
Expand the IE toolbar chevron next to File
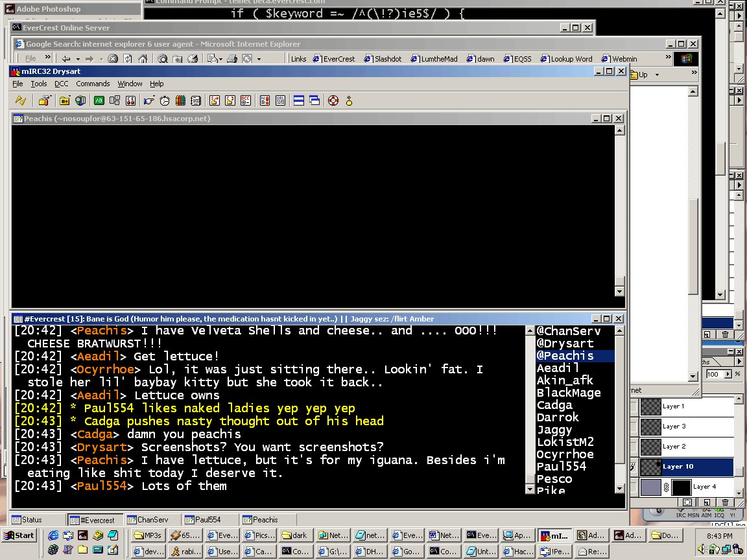tap(47, 57)
